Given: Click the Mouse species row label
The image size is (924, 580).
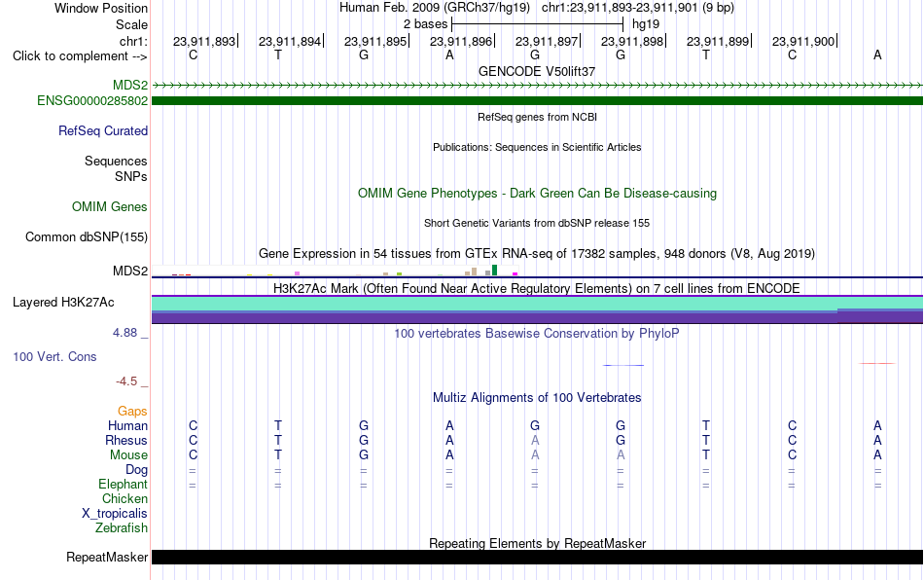Looking at the screenshot, I should [129, 455].
